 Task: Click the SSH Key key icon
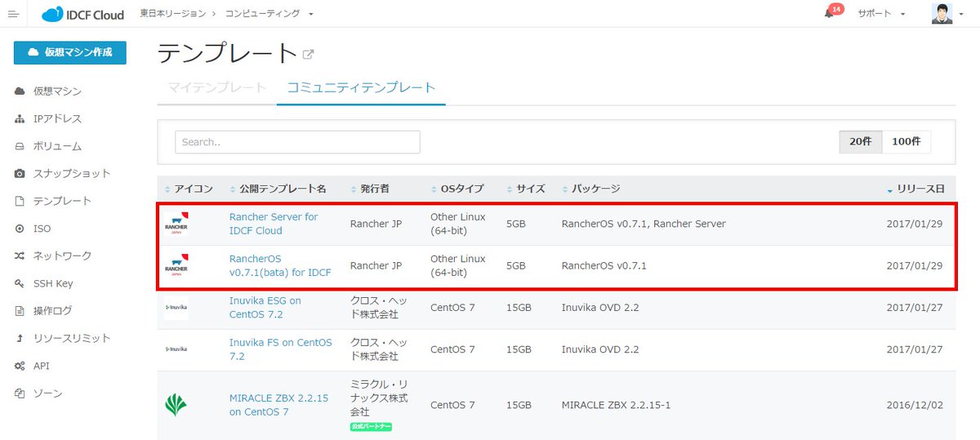(20, 284)
